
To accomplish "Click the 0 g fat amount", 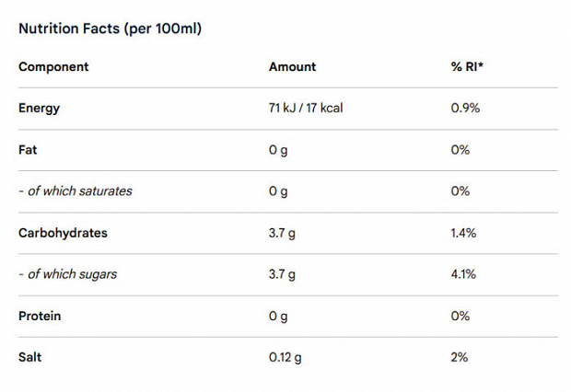I will pyautogui.click(x=278, y=150).
